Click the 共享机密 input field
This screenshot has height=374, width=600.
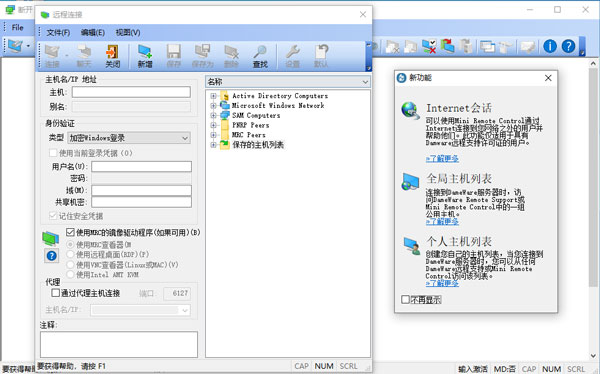(x=141, y=202)
